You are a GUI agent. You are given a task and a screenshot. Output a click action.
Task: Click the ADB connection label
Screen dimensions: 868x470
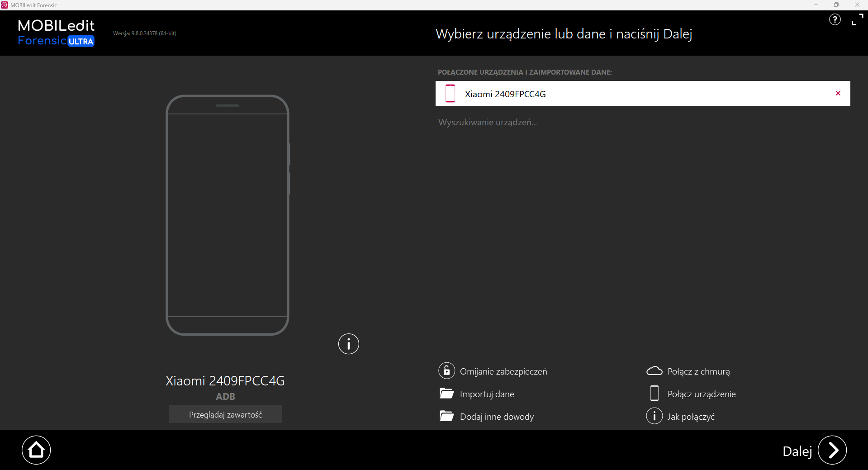(225, 397)
